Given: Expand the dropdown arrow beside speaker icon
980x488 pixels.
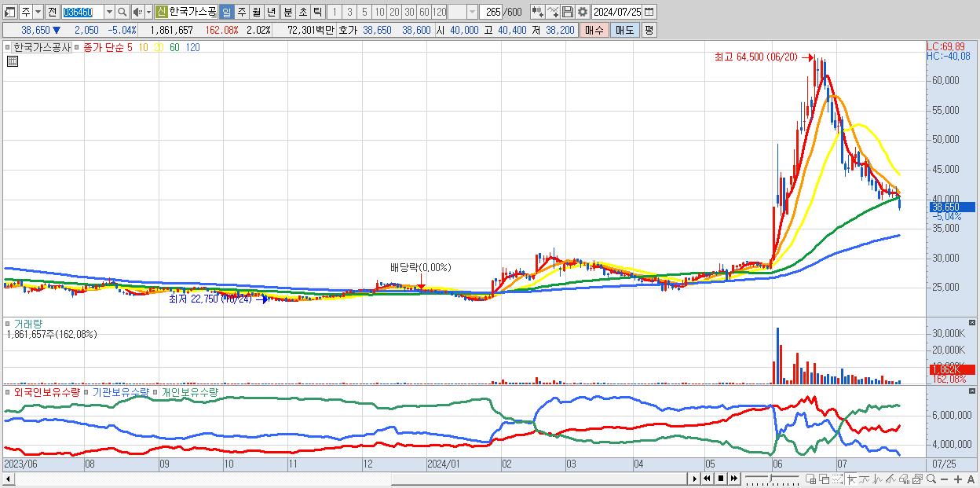Looking at the screenshot, I should (148, 12).
